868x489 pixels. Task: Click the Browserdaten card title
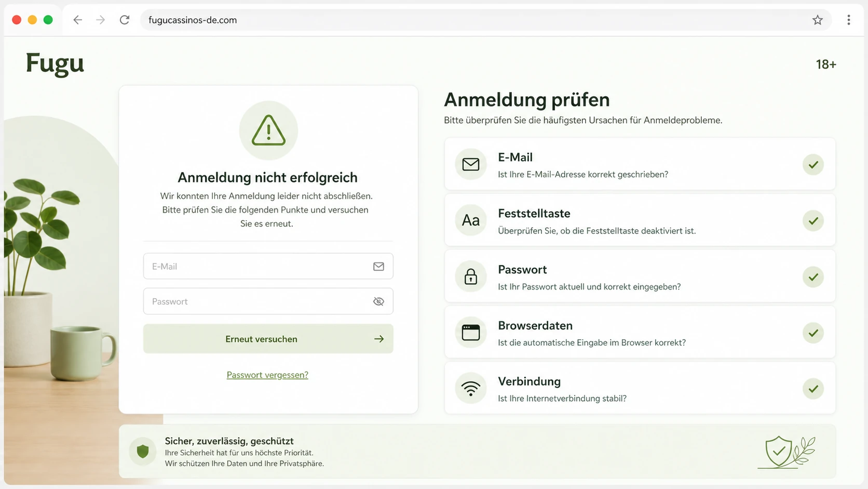pyautogui.click(x=535, y=325)
